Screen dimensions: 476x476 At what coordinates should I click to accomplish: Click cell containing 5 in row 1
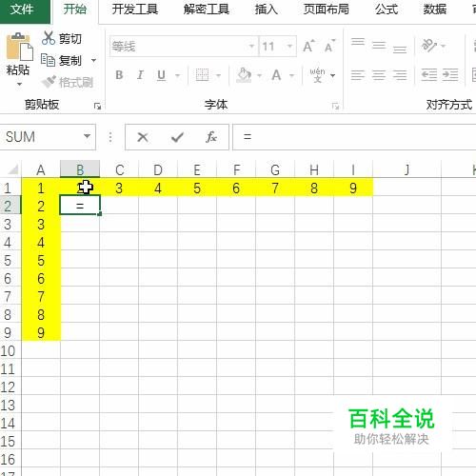(197, 188)
